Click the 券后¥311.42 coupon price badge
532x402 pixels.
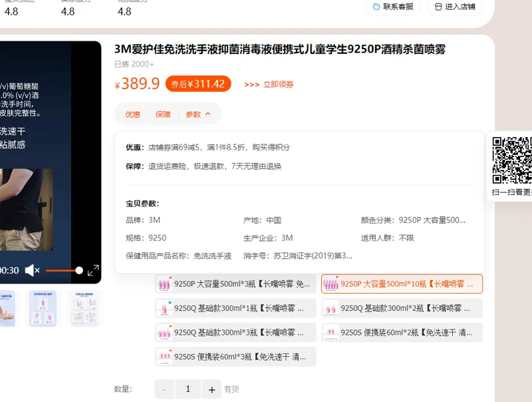click(x=198, y=83)
